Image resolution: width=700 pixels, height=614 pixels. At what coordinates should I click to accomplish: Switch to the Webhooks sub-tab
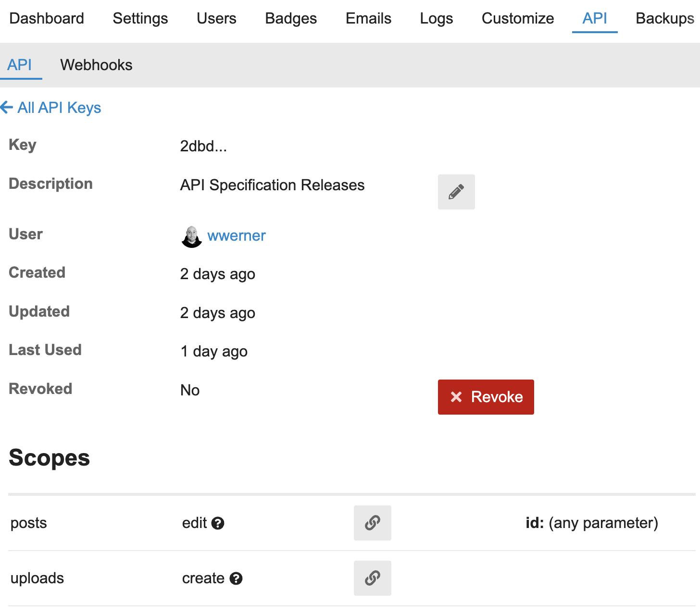(x=96, y=65)
